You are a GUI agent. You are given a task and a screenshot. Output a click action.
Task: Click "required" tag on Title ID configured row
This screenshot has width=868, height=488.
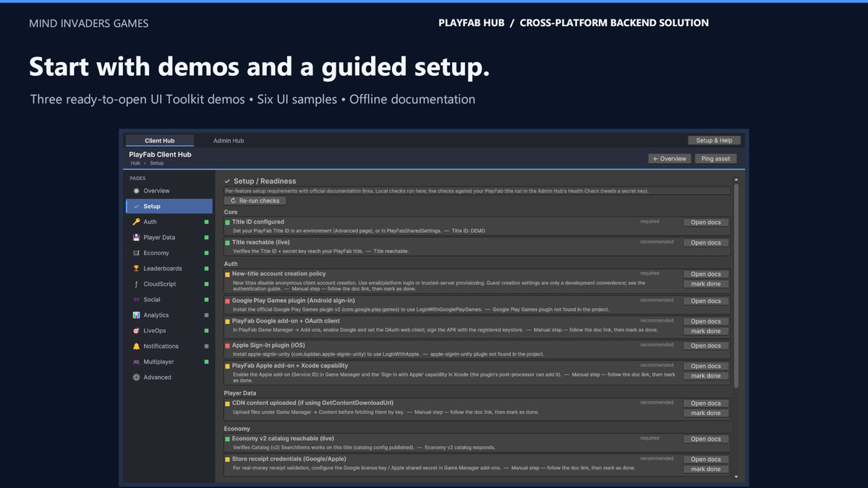click(x=650, y=221)
